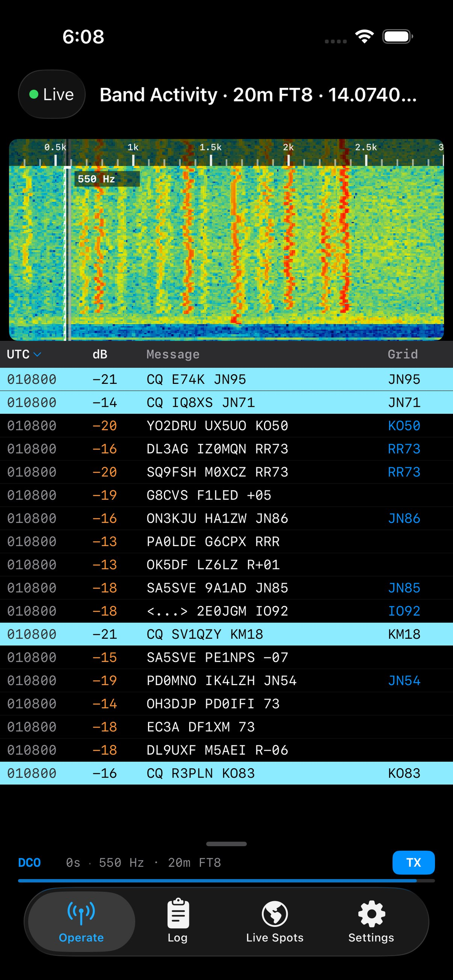
Task: Tap the Band Activity 20m FT8 title
Action: [x=258, y=94]
